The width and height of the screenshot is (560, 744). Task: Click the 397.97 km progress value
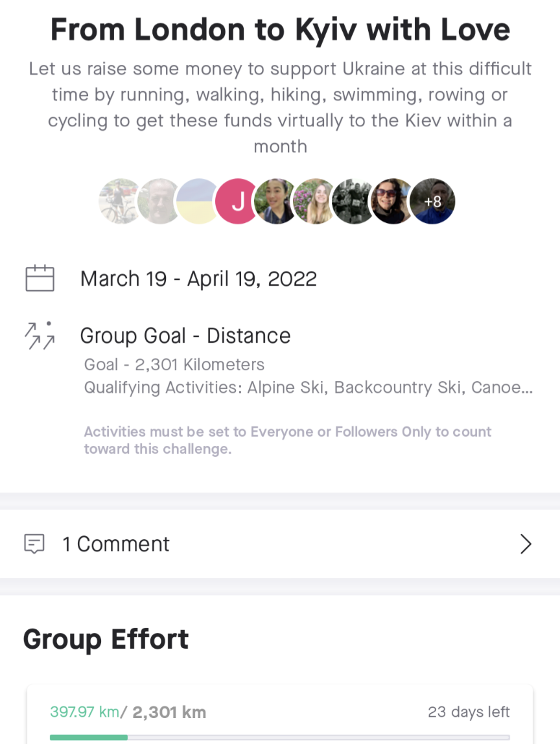tap(84, 712)
